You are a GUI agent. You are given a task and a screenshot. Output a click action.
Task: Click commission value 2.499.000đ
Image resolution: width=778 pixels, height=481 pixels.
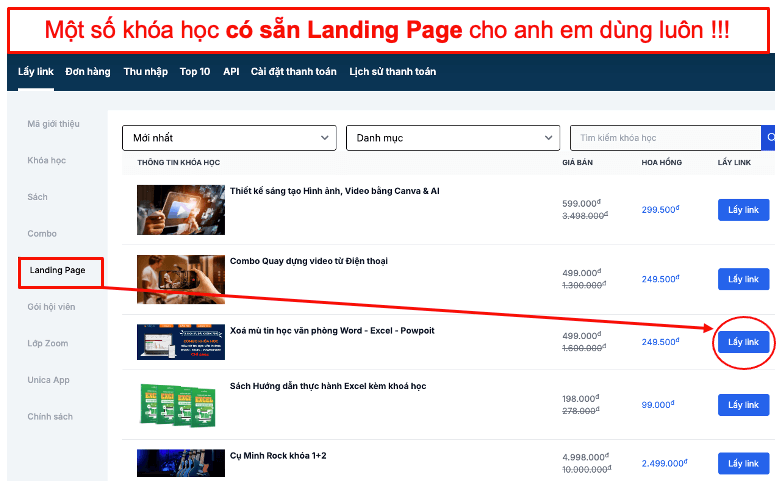(664, 463)
